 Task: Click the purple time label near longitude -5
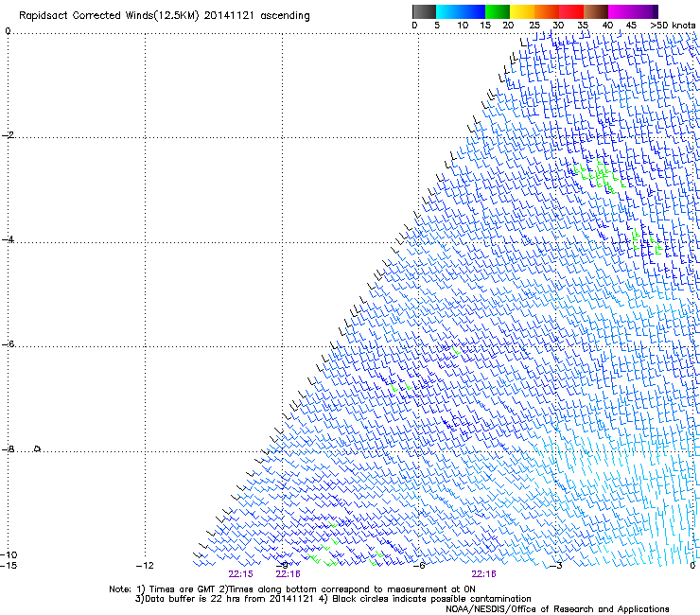(x=483, y=574)
